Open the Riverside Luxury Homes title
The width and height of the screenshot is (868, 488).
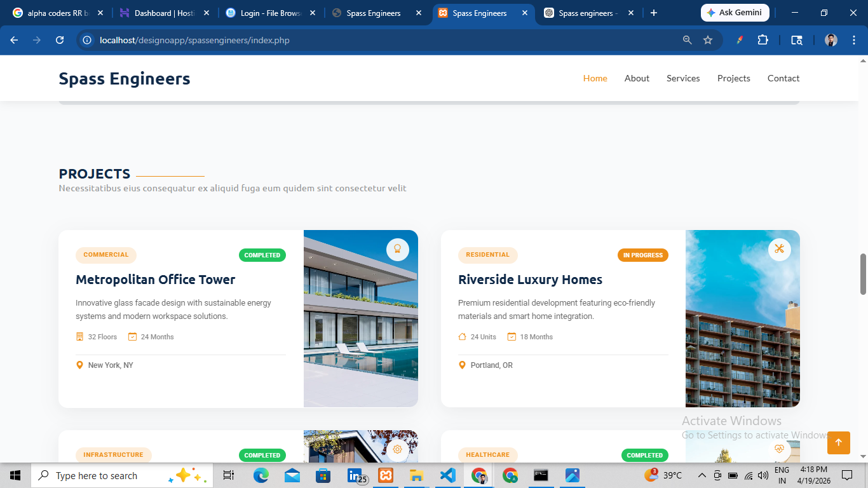(531, 280)
